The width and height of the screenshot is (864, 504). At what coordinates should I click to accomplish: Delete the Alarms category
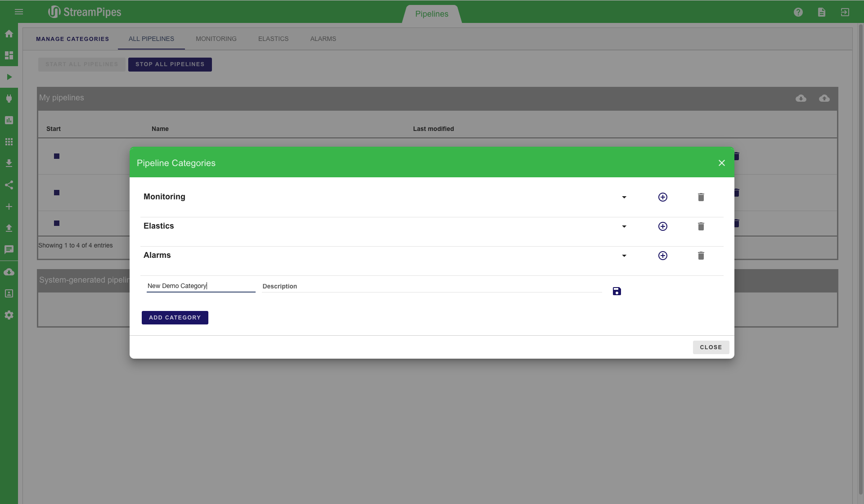[701, 256]
